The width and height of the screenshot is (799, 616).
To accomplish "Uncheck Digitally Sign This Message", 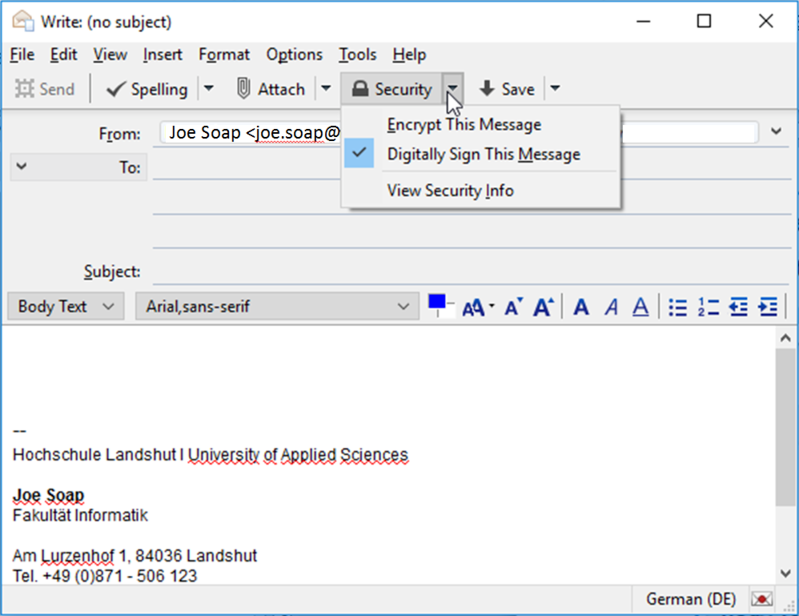I will click(x=483, y=154).
